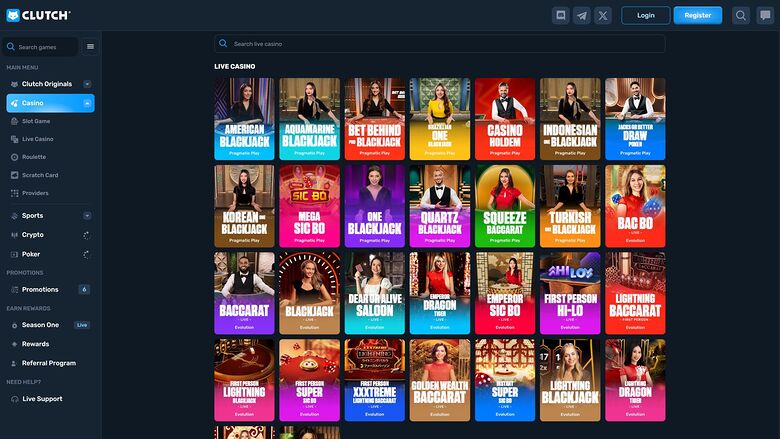Toggle the sidebar hamburger menu icon
This screenshot has height=439, width=780.
90,47
